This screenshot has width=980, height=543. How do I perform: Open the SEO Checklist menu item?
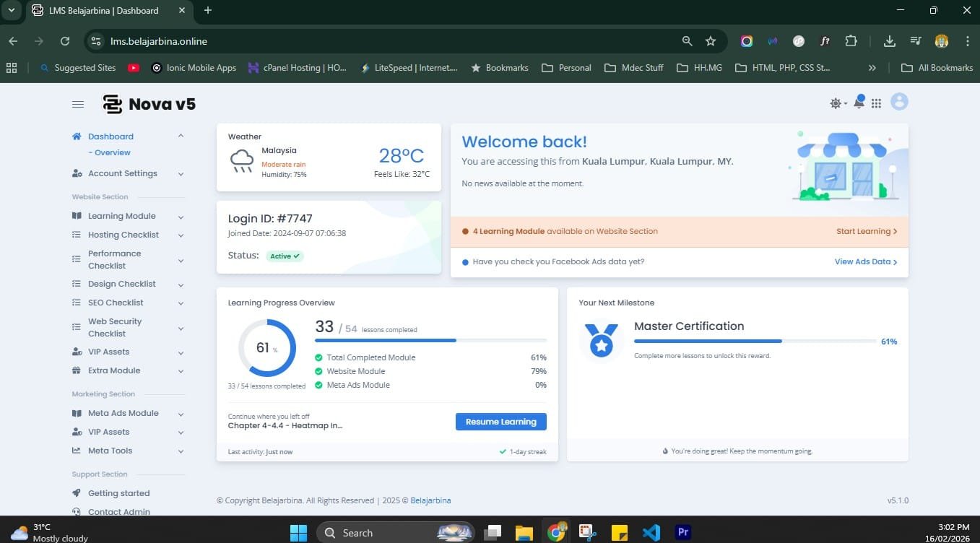pos(116,303)
